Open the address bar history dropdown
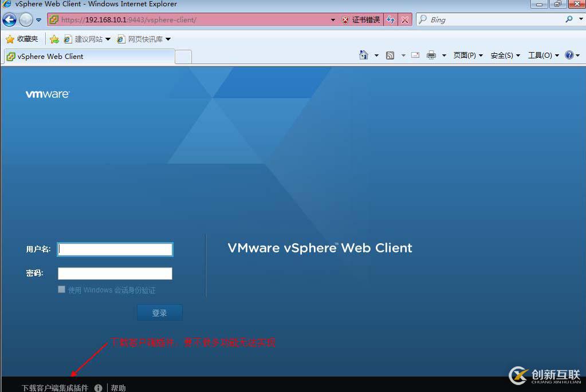Image resolution: width=586 pixels, height=392 pixels. coord(333,19)
